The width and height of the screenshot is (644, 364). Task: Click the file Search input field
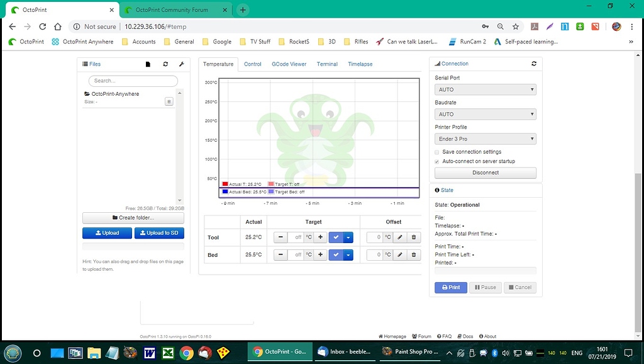133,81
